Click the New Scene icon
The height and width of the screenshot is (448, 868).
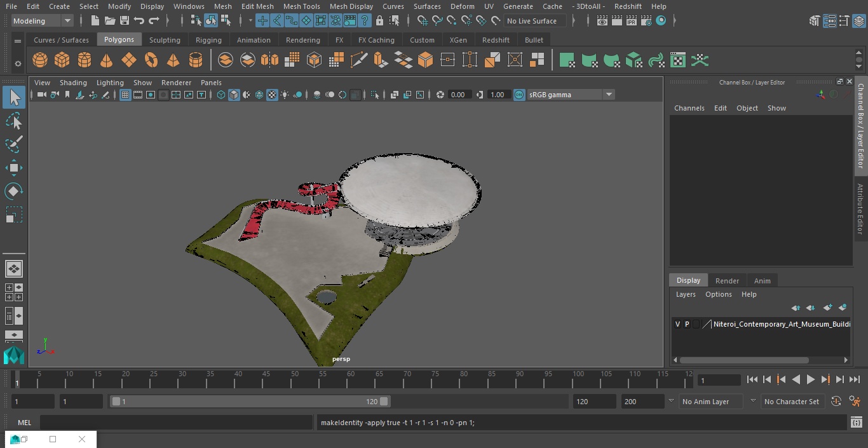click(x=95, y=21)
